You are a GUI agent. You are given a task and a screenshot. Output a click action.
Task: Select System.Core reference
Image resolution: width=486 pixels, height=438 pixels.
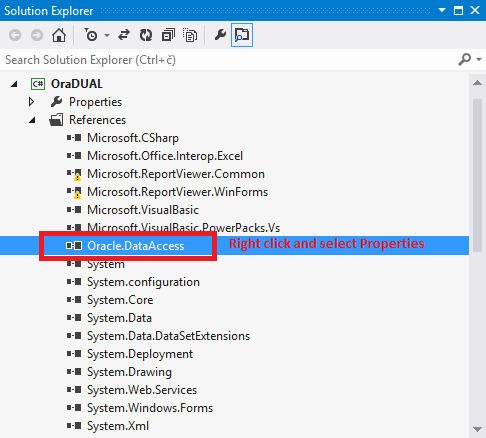pos(120,300)
